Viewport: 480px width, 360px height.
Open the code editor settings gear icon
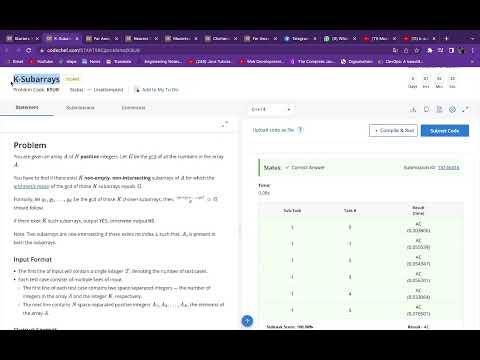(x=452, y=109)
